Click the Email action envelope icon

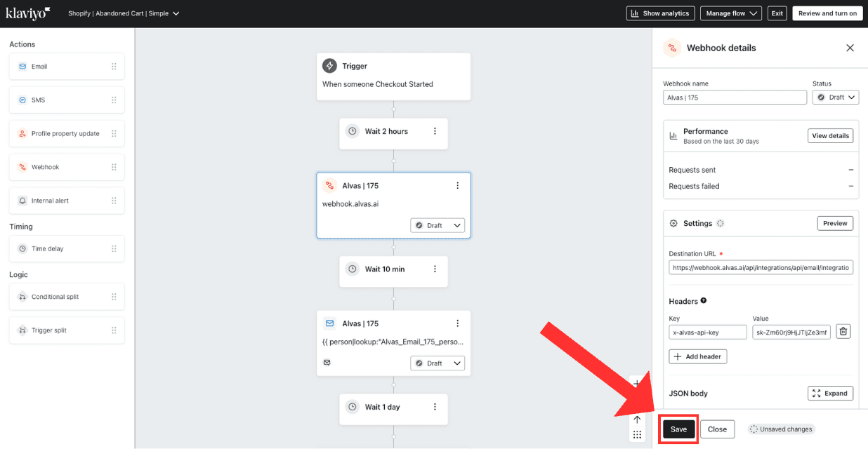(x=22, y=67)
